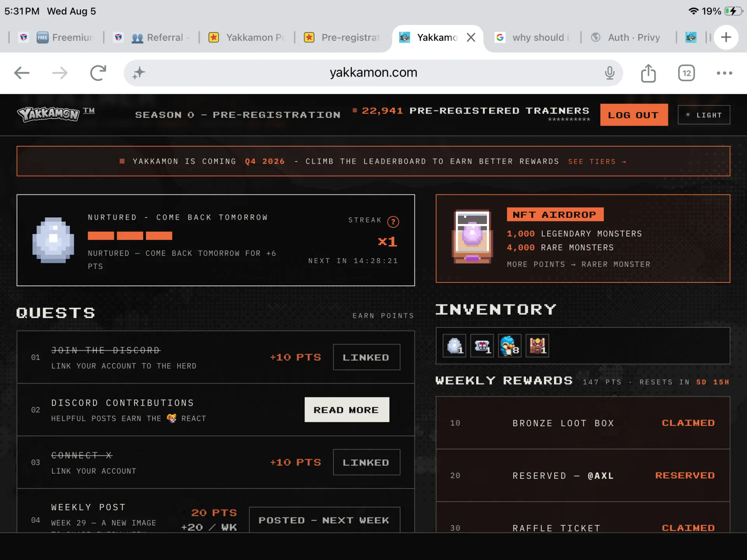
Task: Click LINKED on Connect X quest
Action: tap(366, 462)
